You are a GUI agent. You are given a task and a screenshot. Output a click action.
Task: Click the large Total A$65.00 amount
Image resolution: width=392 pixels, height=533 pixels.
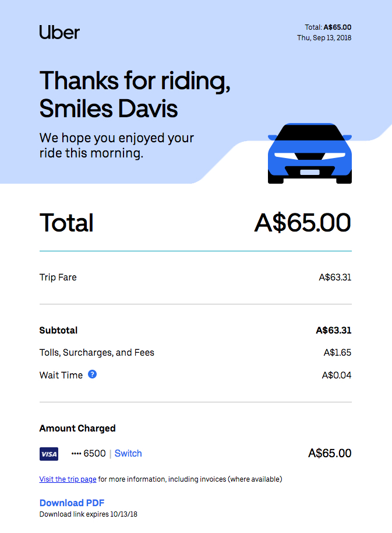pyautogui.click(x=303, y=223)
